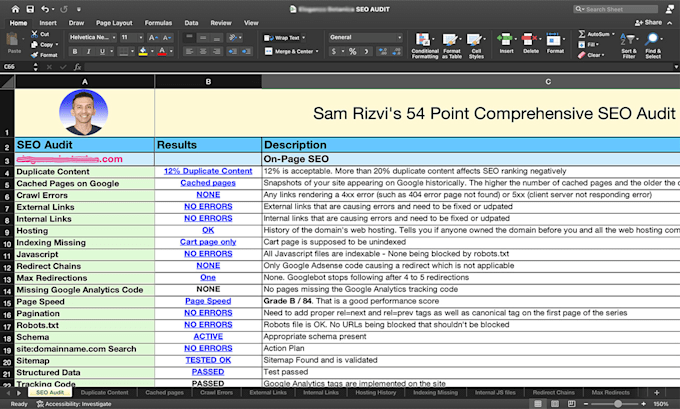Open the Insert ribbon tab
680x409 pixels.
coord(48,23)
